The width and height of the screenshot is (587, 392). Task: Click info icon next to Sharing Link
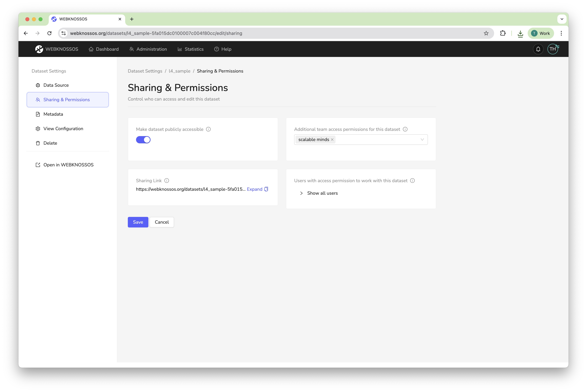167,181
